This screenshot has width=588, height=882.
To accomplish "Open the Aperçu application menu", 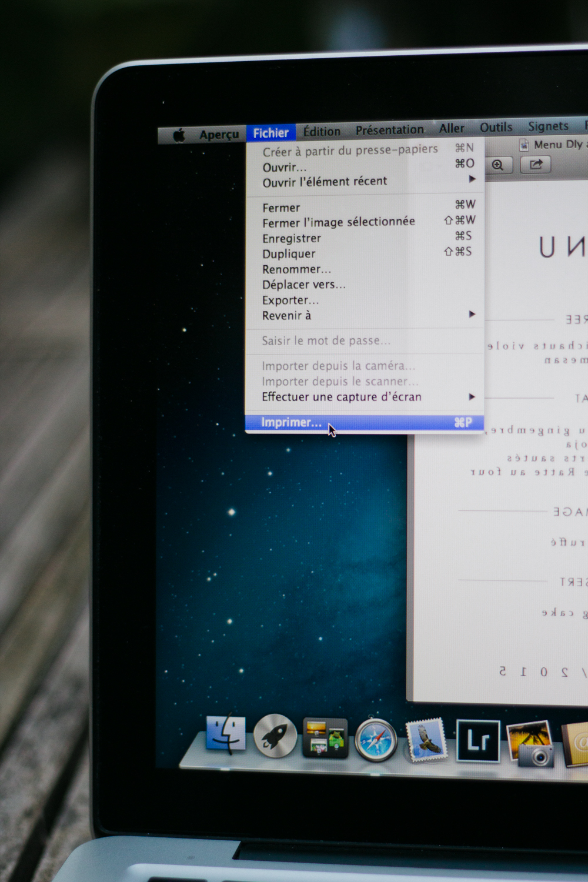I will (x=219, y=135).
